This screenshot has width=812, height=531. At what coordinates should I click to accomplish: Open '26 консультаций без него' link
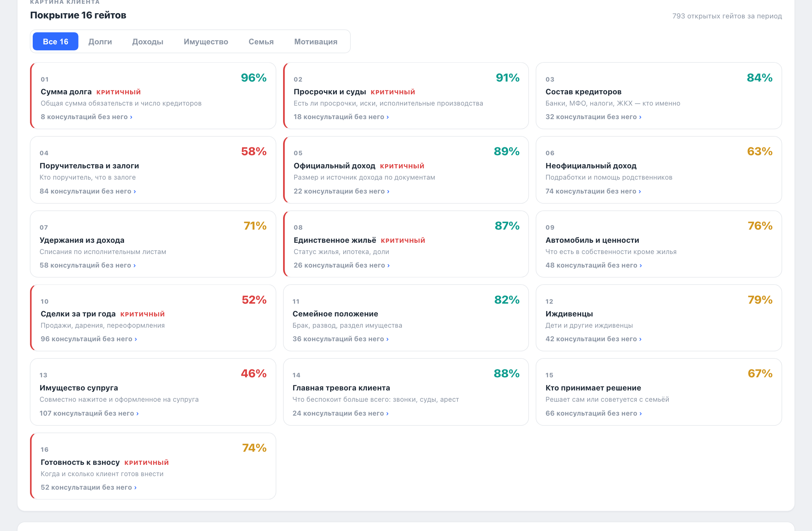(342, 265)
